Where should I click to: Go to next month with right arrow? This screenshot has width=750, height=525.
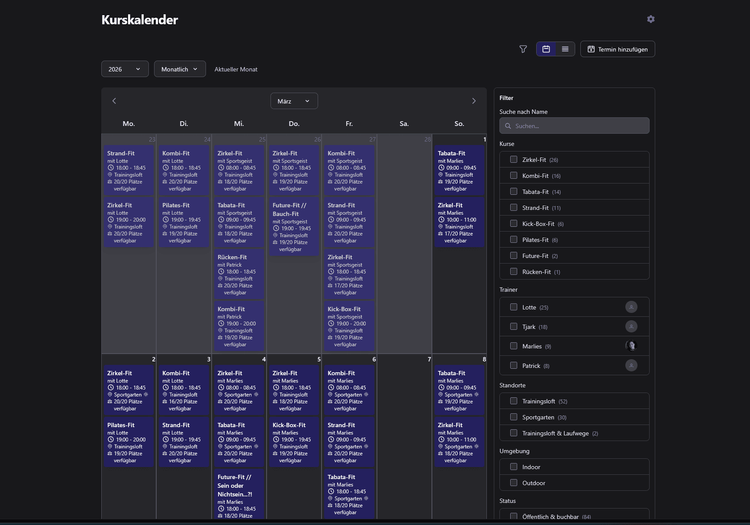coord(474,101)
